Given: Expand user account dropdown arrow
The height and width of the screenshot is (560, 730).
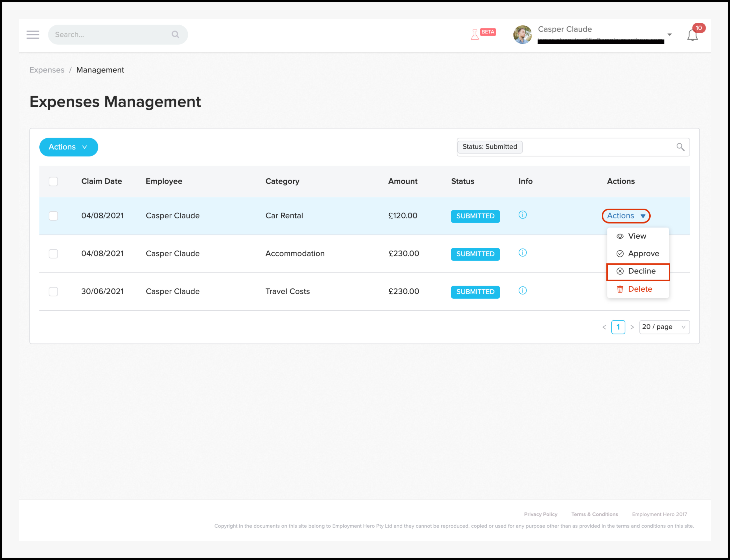Looking at the screenshot, I should click(x=669, y=35).
